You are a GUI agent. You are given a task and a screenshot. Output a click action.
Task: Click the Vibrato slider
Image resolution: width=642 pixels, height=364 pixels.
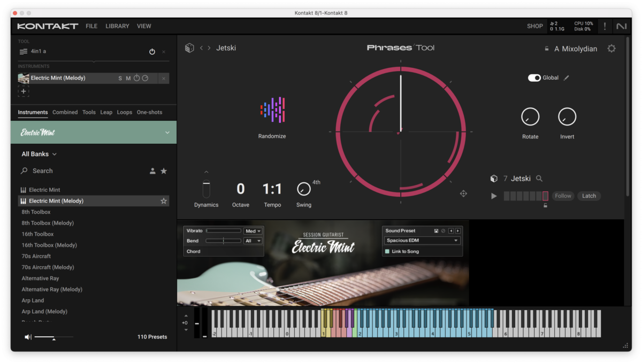click(x=224, y=231)
